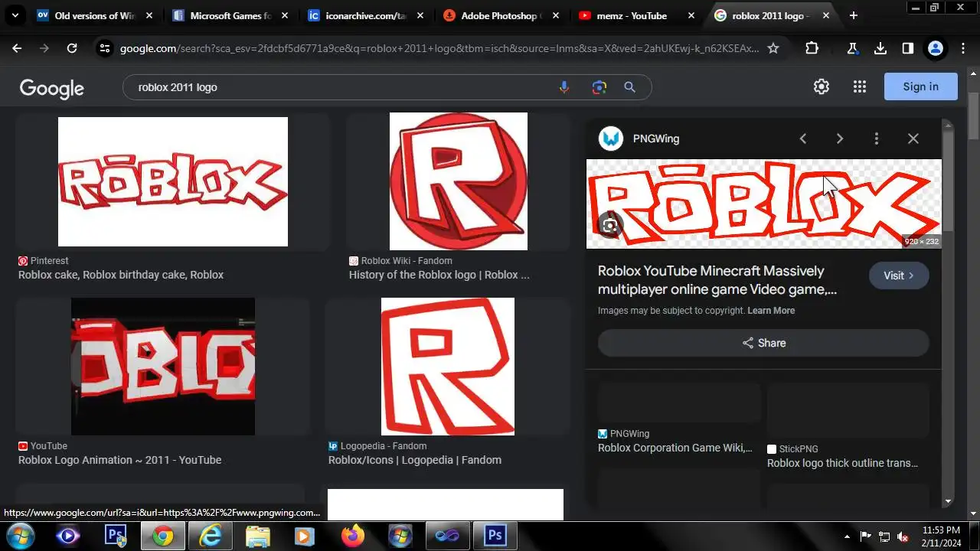Open the Chrome extensions puzzle icon
The width and height of the screenshot is (980, 551).
812,48
